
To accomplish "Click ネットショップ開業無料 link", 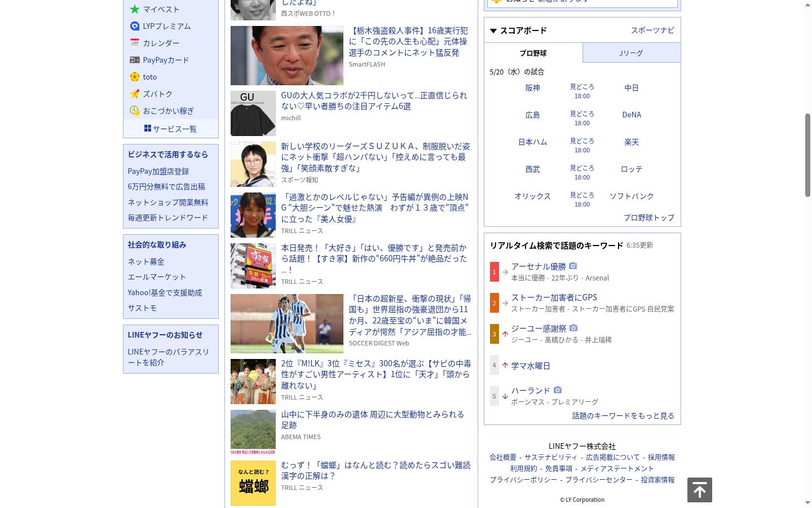I will (168, 203).
